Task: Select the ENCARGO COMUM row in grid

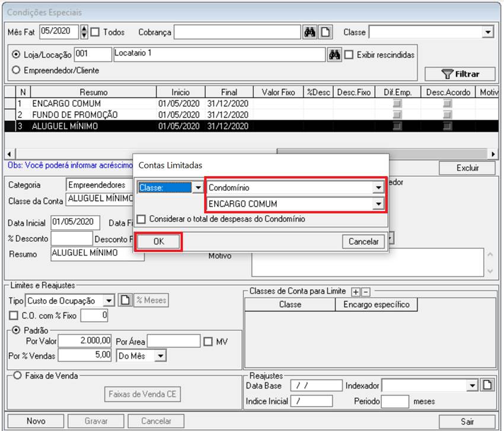Action: tap(251, 104)
